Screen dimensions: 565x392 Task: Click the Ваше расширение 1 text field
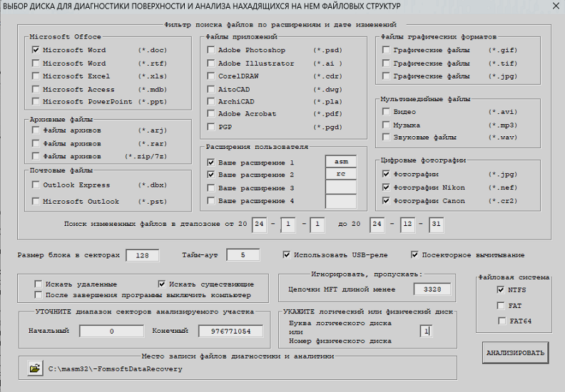click(x=341, y=162)
